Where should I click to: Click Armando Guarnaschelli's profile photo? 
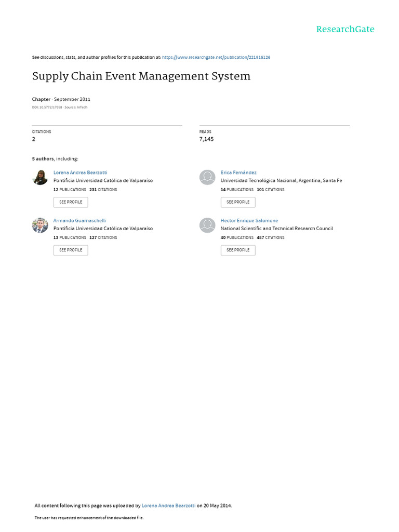[40, 225]
